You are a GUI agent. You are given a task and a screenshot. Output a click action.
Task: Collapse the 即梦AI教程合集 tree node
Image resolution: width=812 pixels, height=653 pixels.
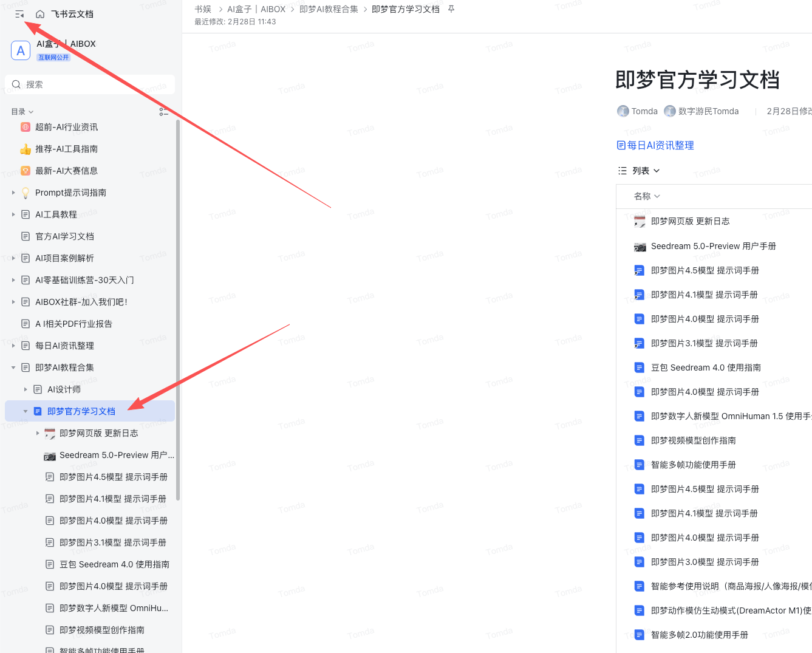click(x=13, y=368)
